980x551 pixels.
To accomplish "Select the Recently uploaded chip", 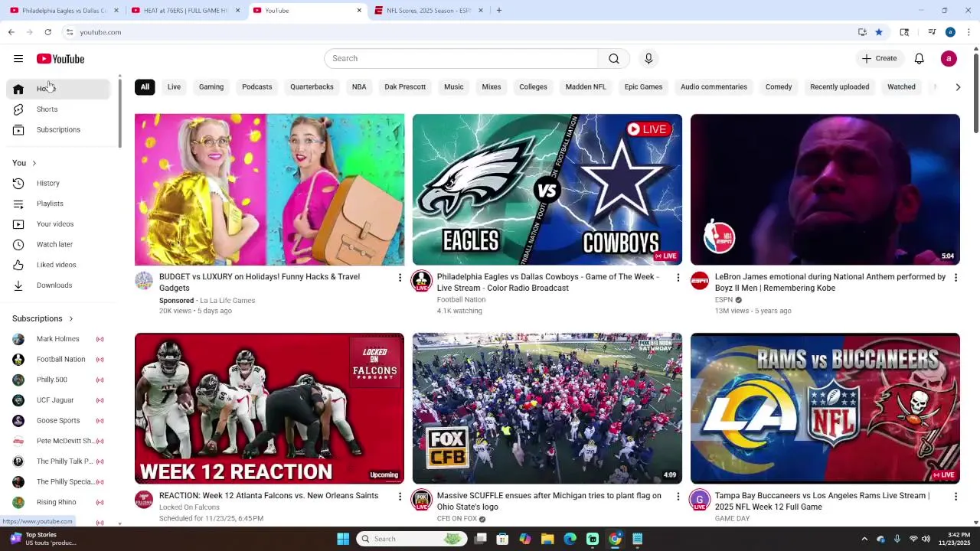I will [x=840, y=87].
